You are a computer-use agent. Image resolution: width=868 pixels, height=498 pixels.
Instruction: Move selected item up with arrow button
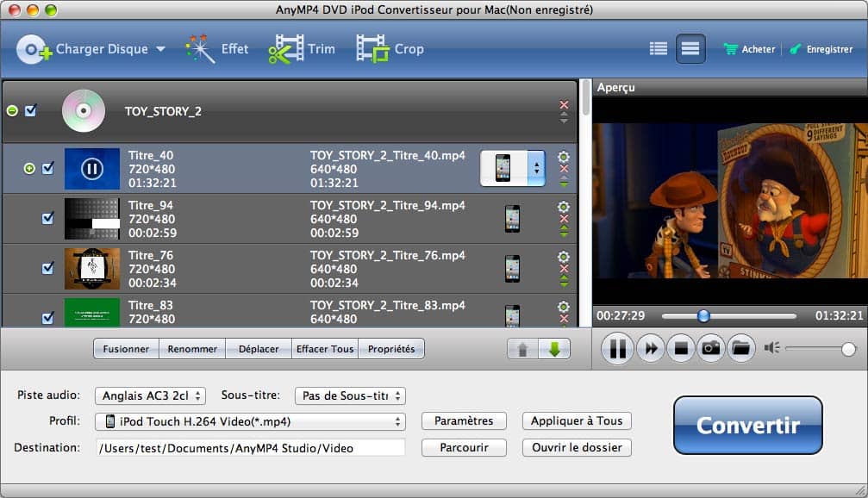(x=522, y=349)
